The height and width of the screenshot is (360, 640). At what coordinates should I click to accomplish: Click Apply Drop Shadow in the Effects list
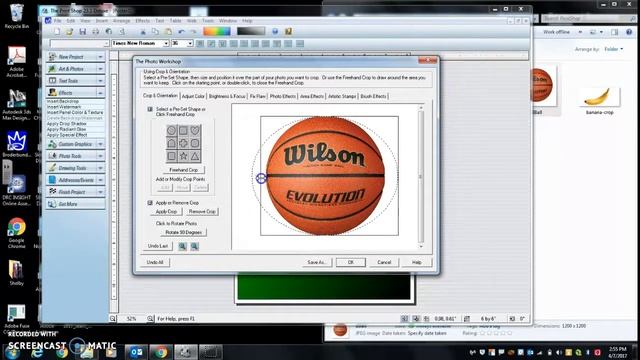[67, 123]
